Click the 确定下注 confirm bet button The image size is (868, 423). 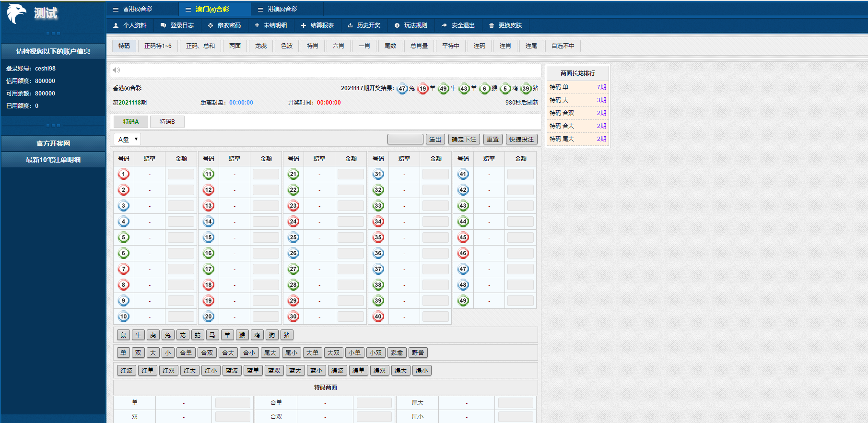click(x=464, y=140)
